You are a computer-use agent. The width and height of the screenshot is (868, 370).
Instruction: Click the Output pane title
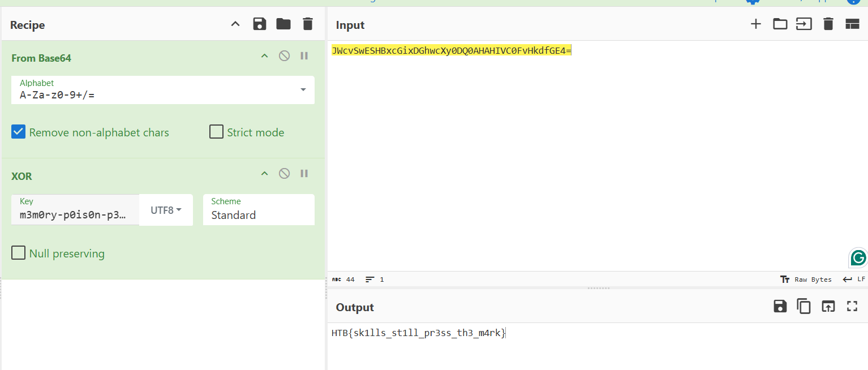tap(355, 307)
